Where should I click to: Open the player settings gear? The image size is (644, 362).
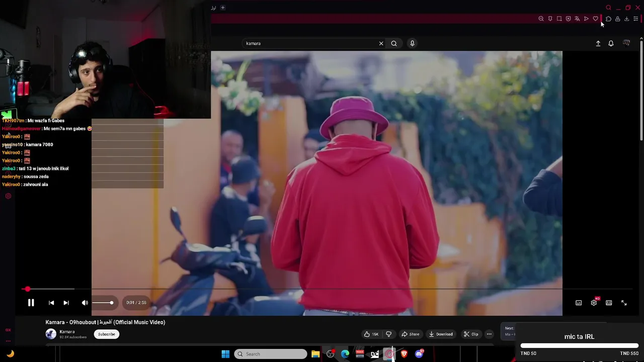coord(594,303)
